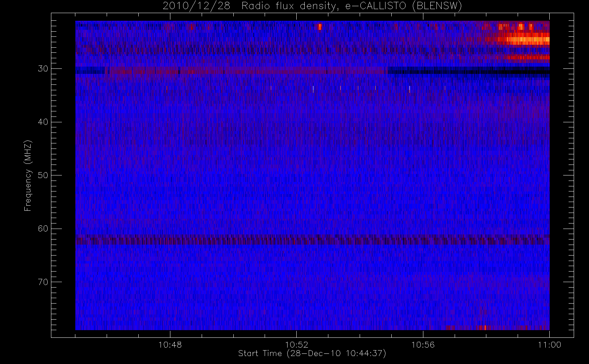Click the 50 MHz frequency tick label

[43, 175]
